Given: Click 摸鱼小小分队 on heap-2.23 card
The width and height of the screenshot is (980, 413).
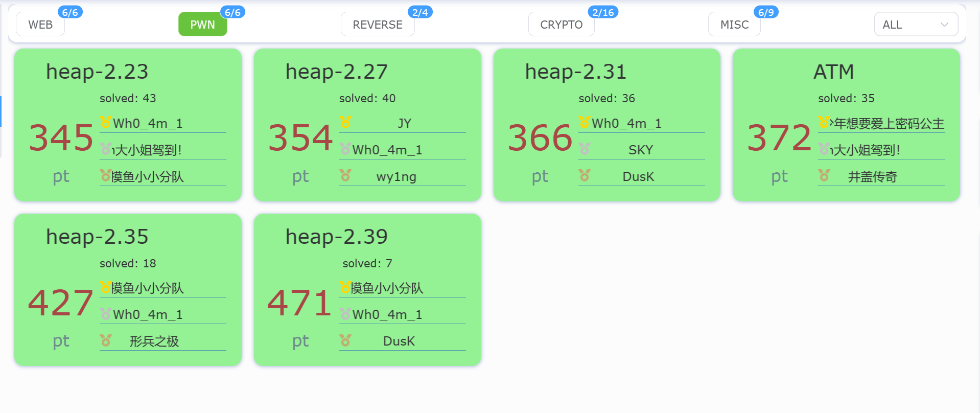Looking at the screenshot, I should (x=148, y=177).
